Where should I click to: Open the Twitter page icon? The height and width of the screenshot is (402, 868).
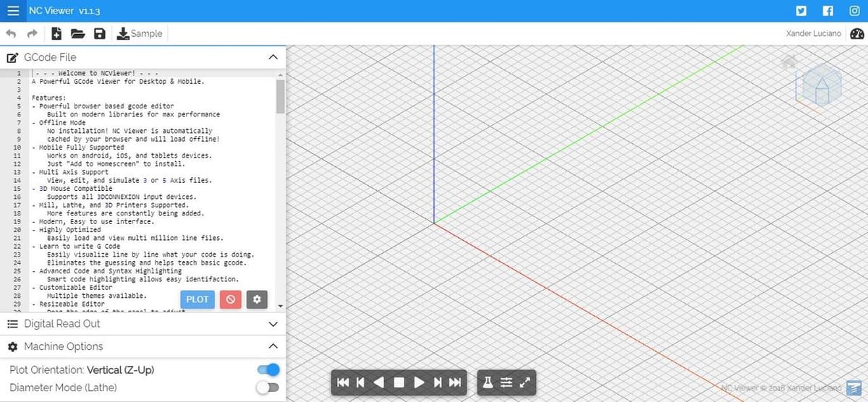(x=801, y=11)
